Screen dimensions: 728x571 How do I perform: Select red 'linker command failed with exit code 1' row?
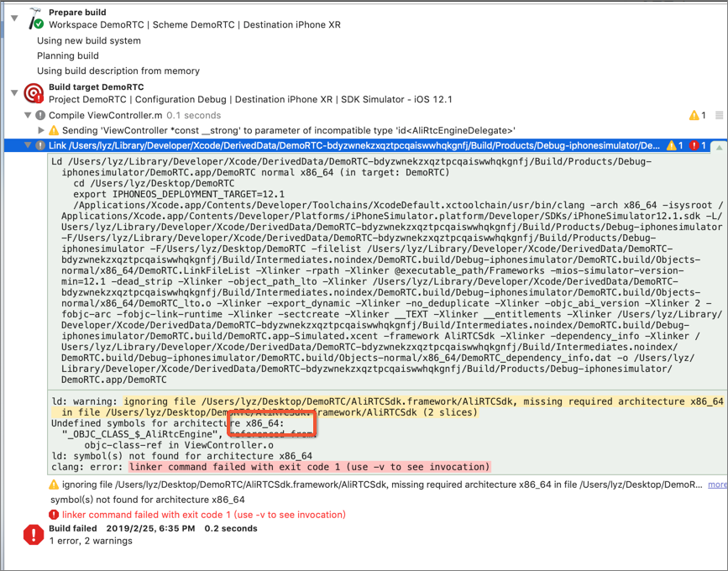click(204, 515)
